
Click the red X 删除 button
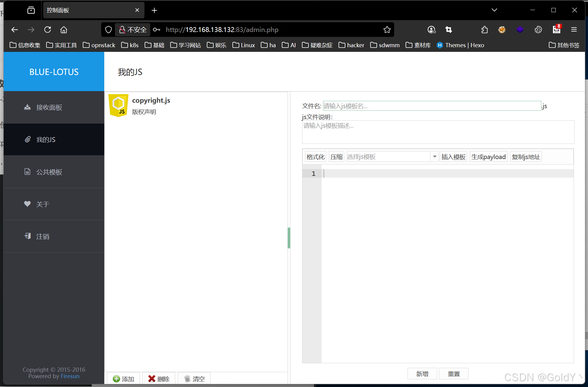point(159,379)
